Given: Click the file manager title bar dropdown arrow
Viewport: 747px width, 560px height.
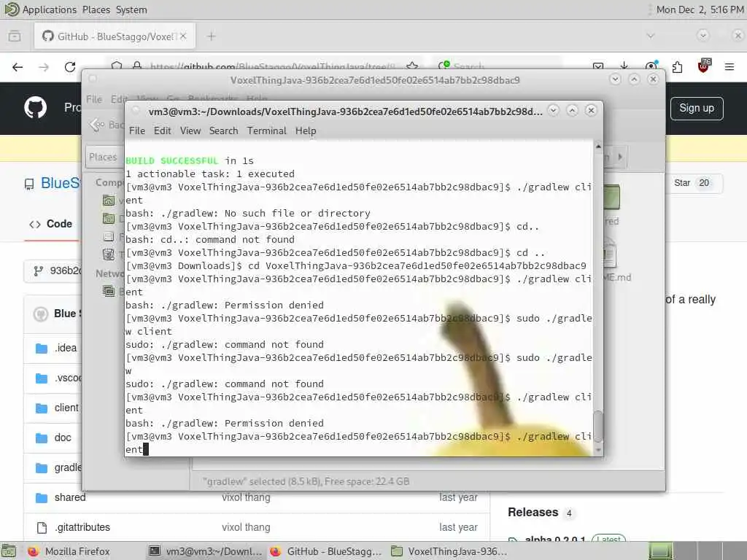Looking at the screenshot, I should [615, 79].
